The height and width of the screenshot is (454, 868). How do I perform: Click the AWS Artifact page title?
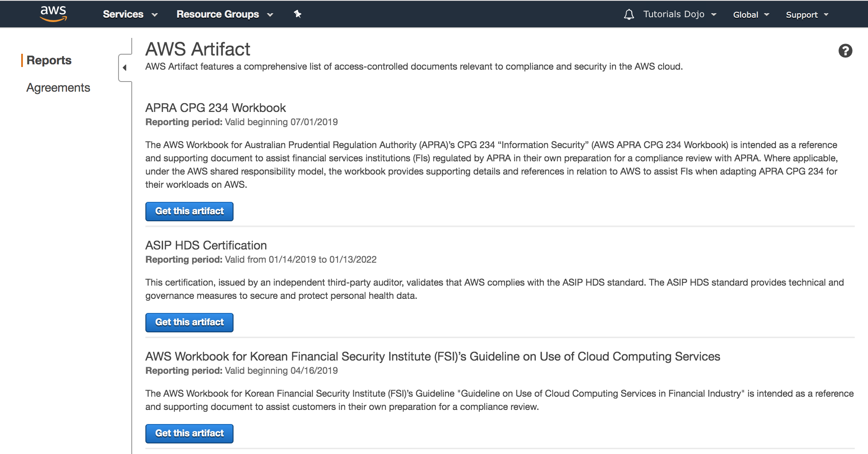pyautogui.click(x=198, y=49)
